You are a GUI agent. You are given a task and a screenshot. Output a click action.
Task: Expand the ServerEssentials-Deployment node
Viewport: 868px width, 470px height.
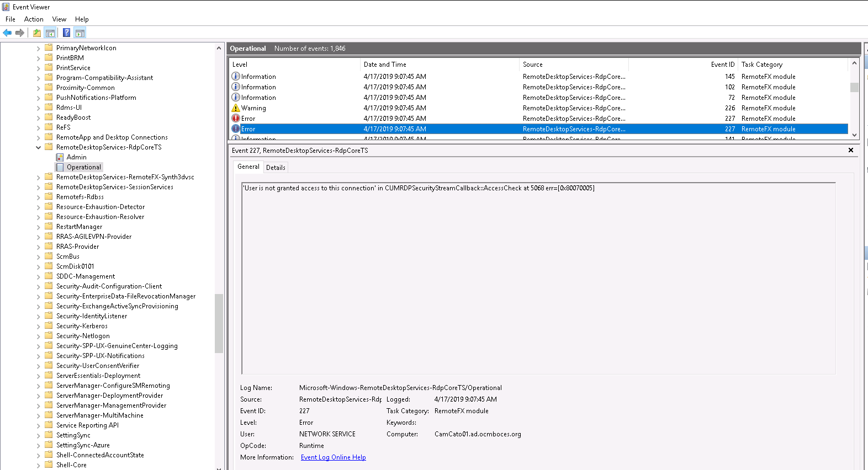(x=38, y=376)
